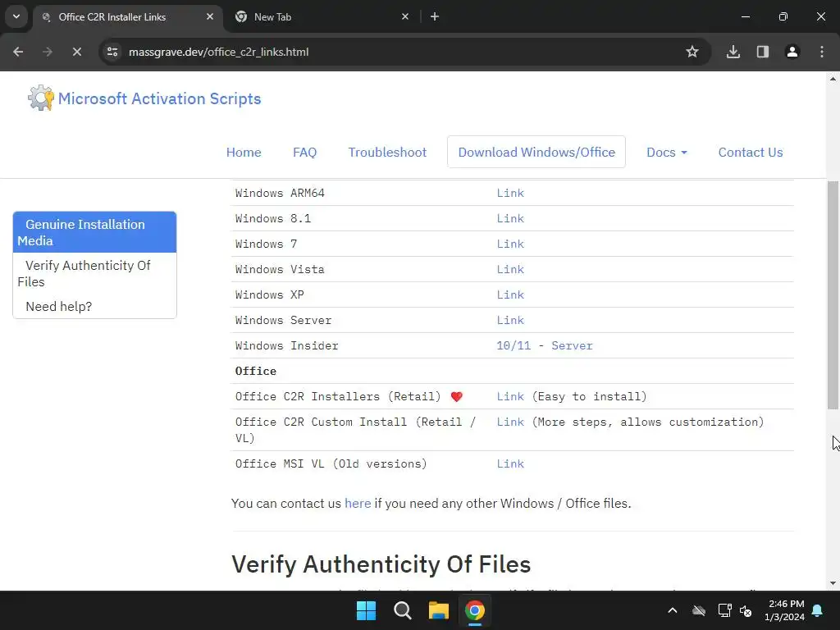Open Windows Insider 10/11 link
Viewport: 840px width, 630px height.
(514, 345)
